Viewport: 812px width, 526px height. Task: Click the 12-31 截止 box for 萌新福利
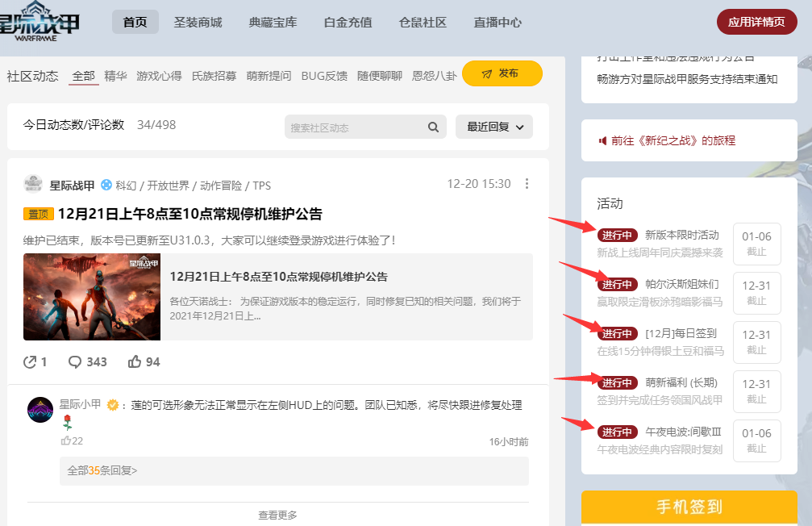(756, 392)
